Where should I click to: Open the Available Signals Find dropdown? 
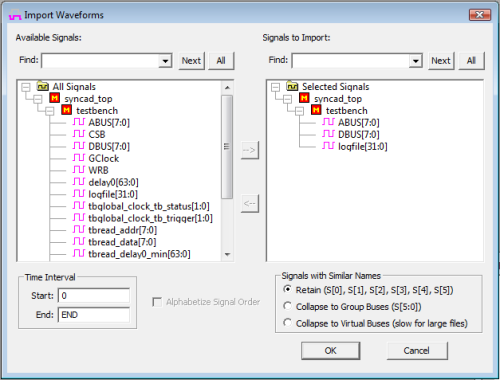click(x=165, y=61)
